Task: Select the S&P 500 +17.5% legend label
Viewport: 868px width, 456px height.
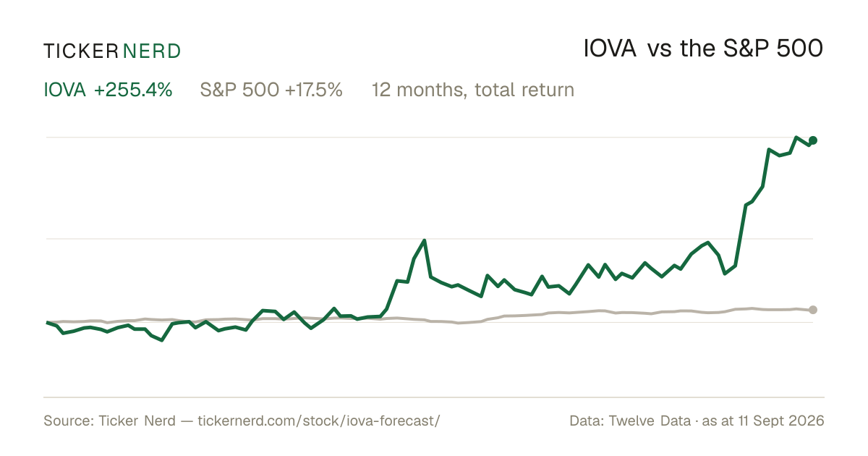Action: (x=271, y=90)
